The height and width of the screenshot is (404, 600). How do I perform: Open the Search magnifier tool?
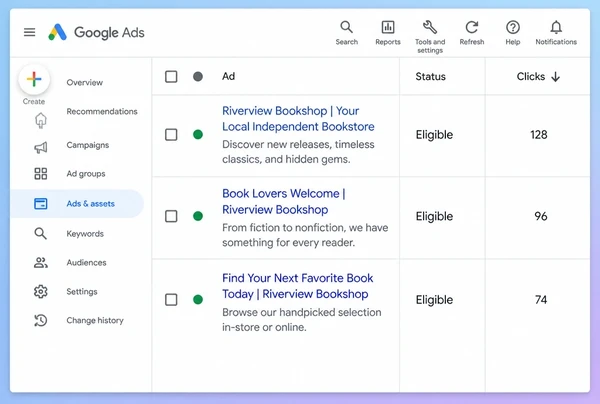pyautogui.click(x=346, y=27)
